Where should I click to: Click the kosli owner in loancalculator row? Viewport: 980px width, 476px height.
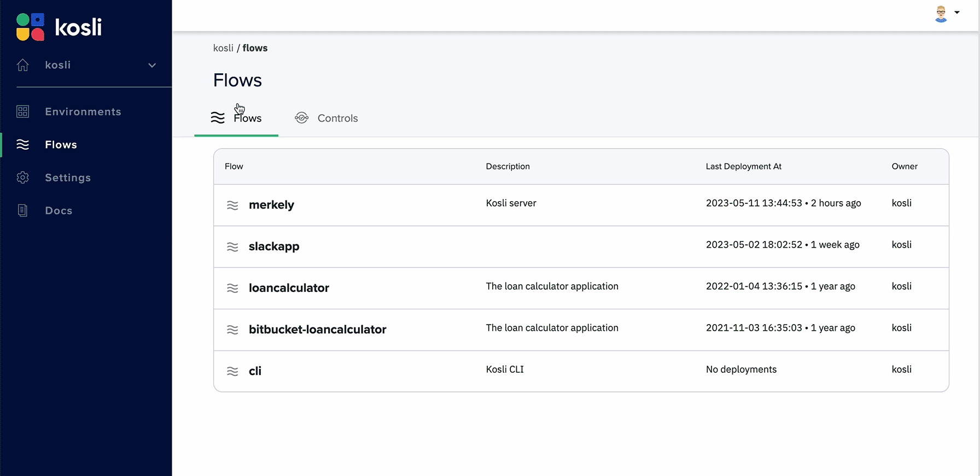click(x=901, y=286)
